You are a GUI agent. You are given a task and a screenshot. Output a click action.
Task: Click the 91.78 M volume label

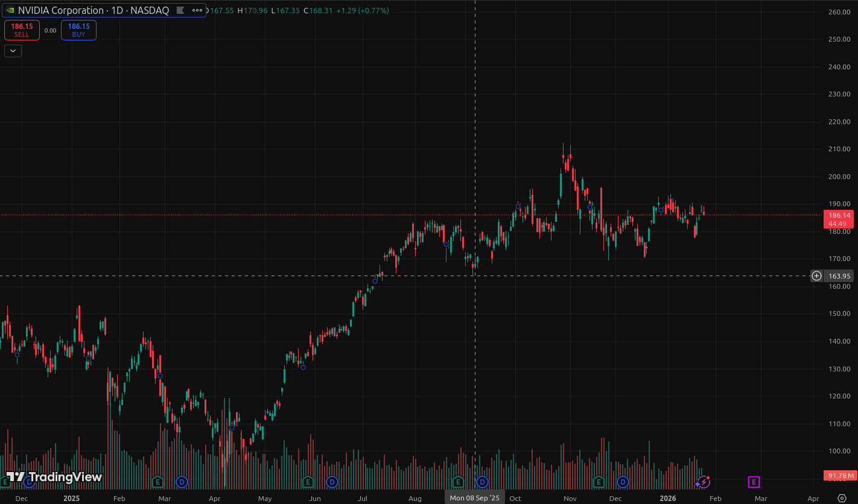[841, 476]
